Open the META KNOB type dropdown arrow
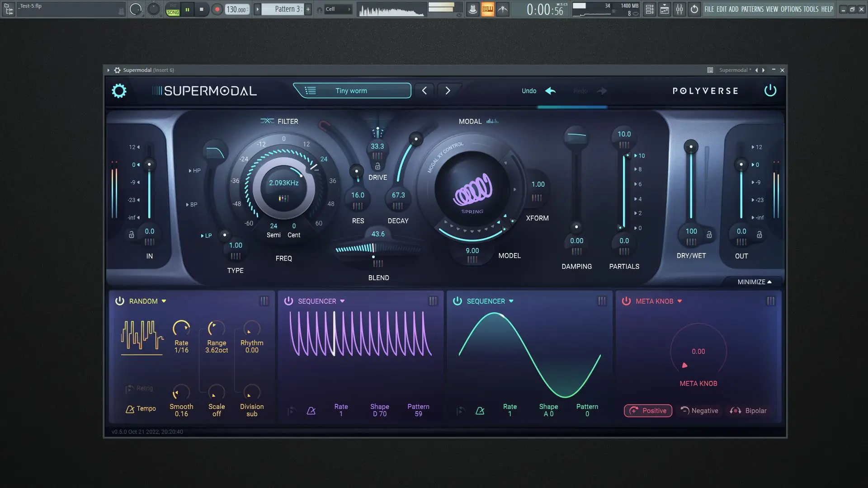Viewport: 868px width, 488px height. tap(679, 301)
